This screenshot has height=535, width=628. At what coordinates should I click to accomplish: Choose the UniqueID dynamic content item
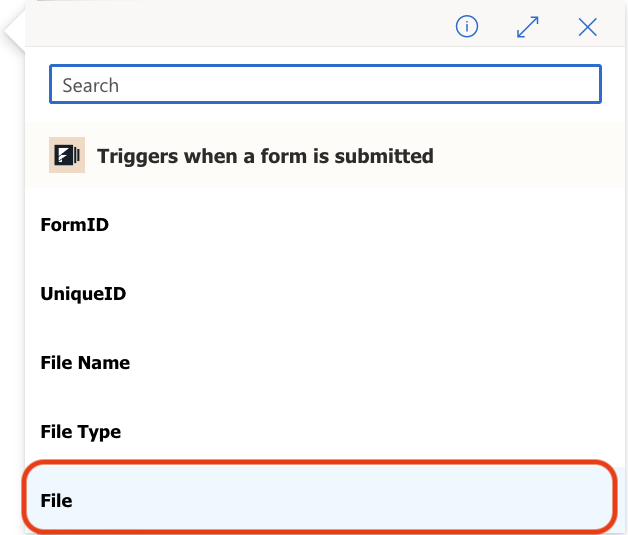[x=83, y=294]
